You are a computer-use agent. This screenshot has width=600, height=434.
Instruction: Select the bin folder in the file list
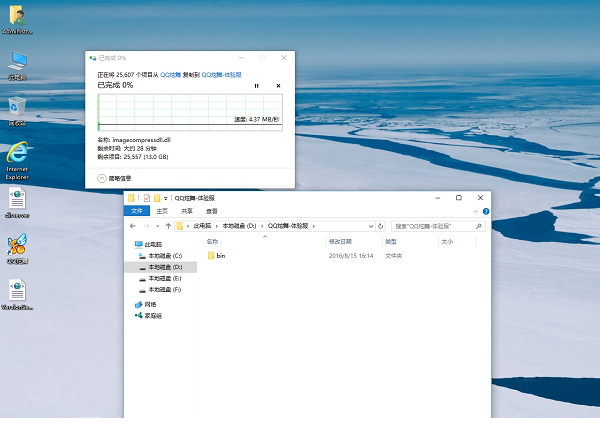tap(217, 256)
